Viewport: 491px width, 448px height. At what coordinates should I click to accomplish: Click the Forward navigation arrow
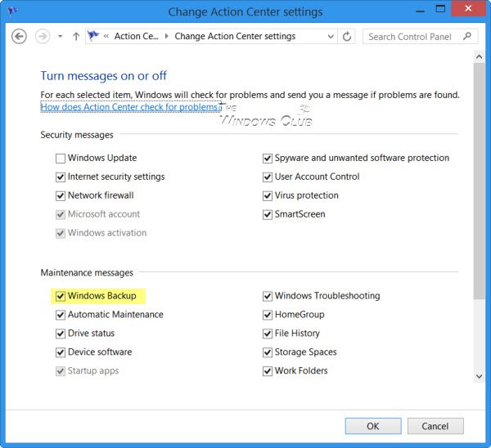click(43, 37)
